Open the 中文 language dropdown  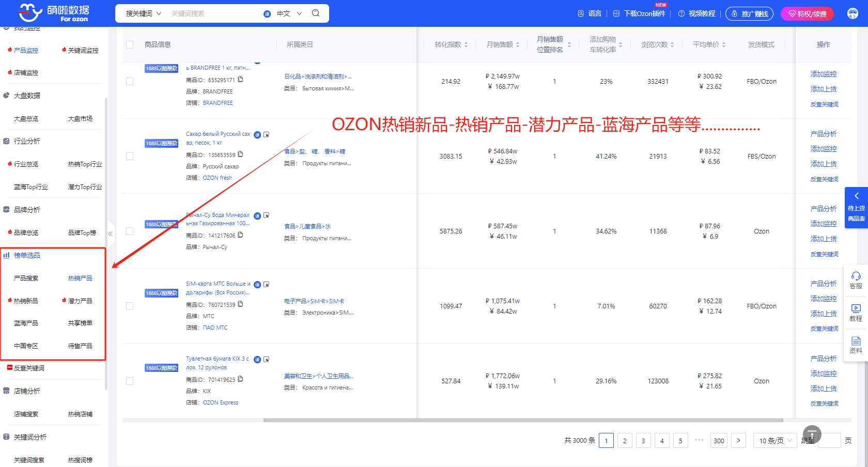click(289, 13)
